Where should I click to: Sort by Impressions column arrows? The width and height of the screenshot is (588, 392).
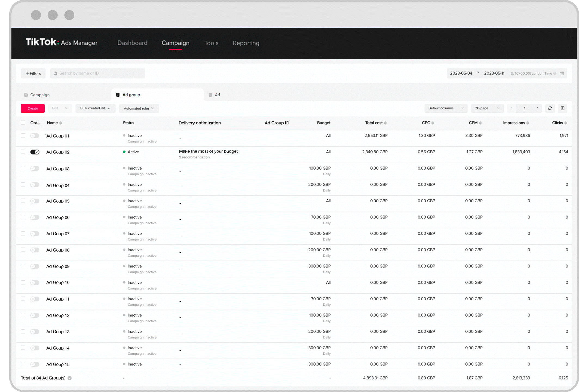(528, 123)
